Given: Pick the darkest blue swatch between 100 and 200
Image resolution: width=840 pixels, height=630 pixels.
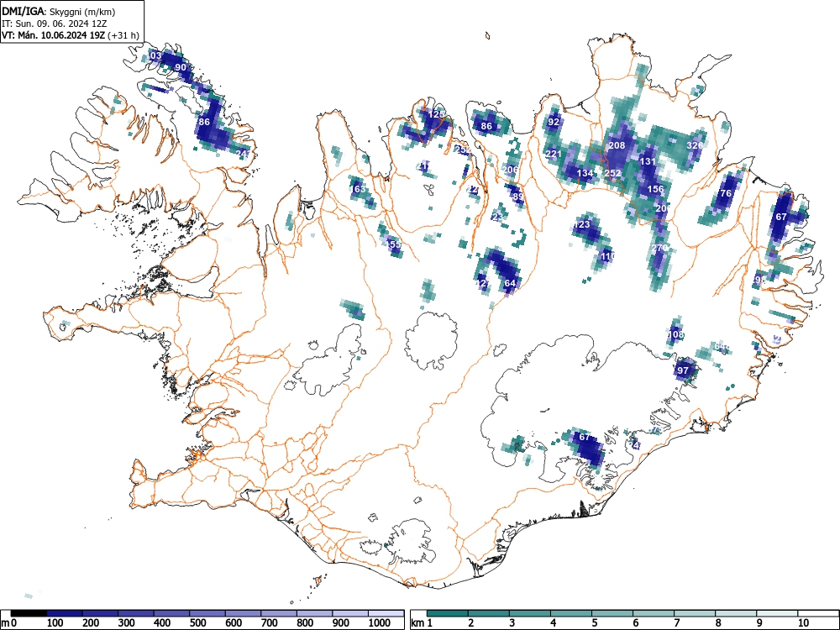Looking at the screenshot, I should click(65, 613).
